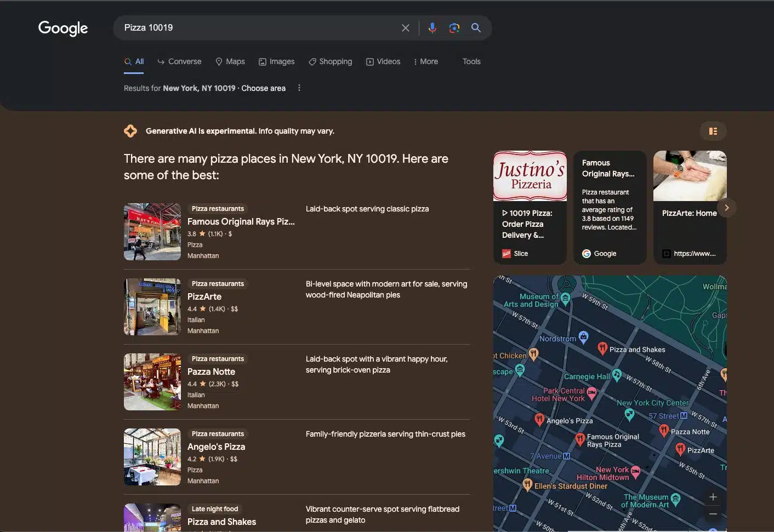The image size is (774, 532).
Task: Click Pazza Notte's 4.4 (2.3K) rating line
Action: coord(213,384)
